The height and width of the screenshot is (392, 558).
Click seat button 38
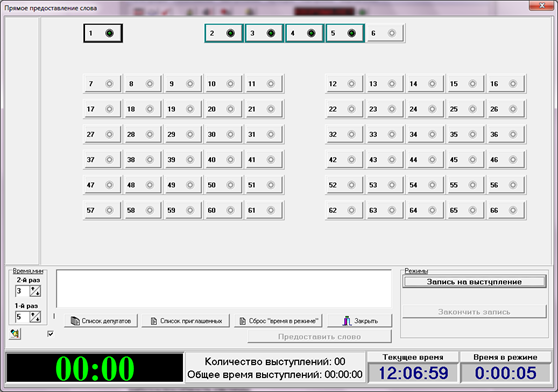point(143,159)
